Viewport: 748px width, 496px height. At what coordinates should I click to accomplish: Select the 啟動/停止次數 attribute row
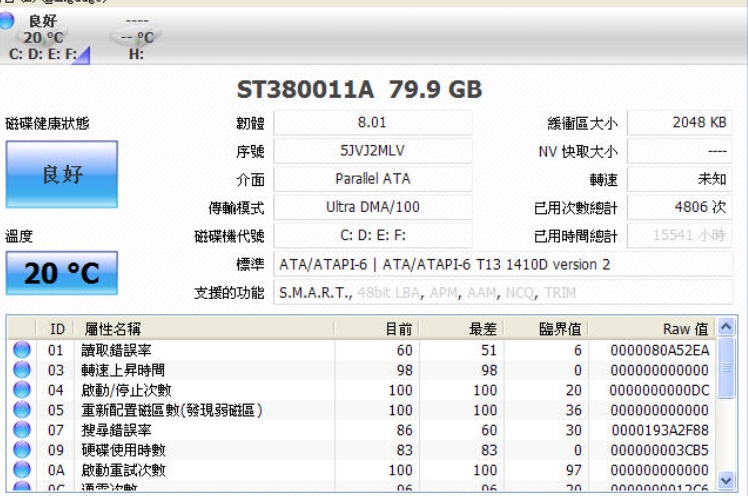tap(362, 390)
